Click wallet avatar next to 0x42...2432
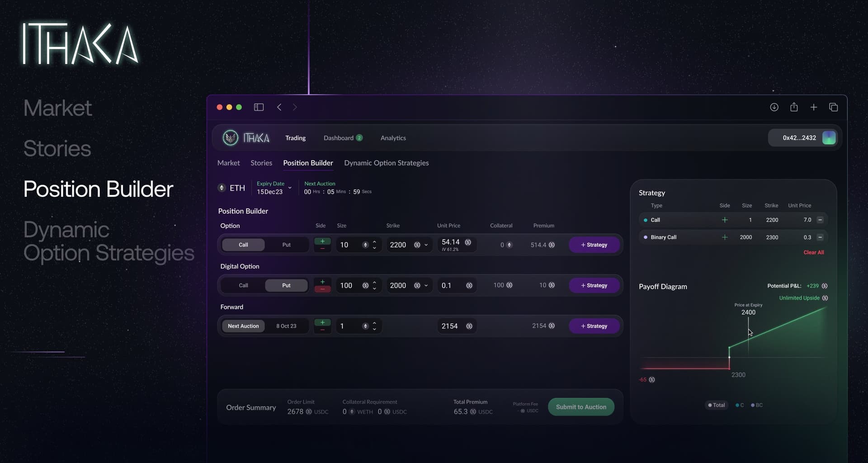 coord(829,138)
